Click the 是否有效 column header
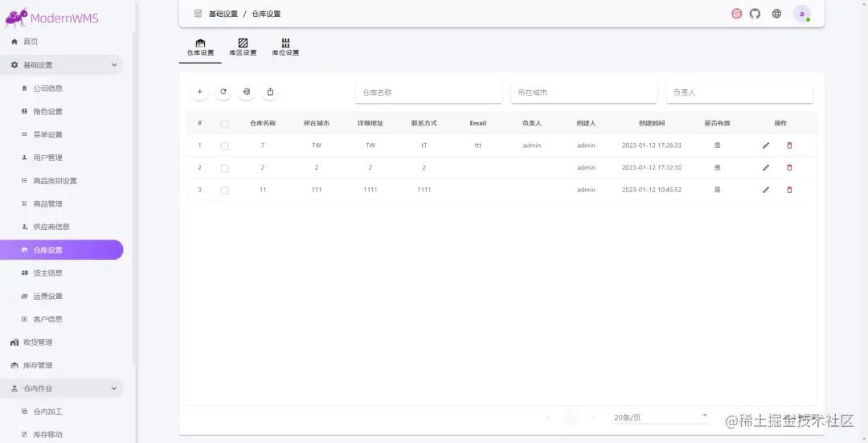The image size is (868, 443). pos(718,123)
